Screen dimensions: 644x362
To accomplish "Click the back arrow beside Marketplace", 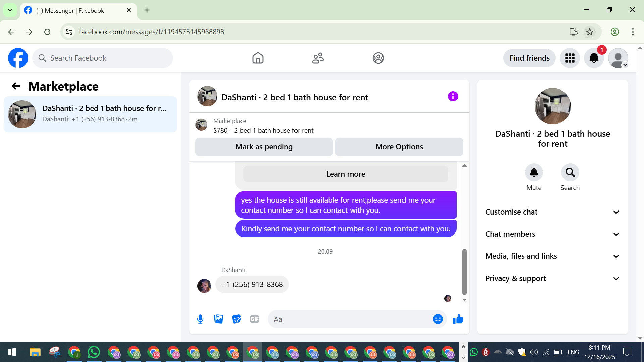I will tap(16, 86).
